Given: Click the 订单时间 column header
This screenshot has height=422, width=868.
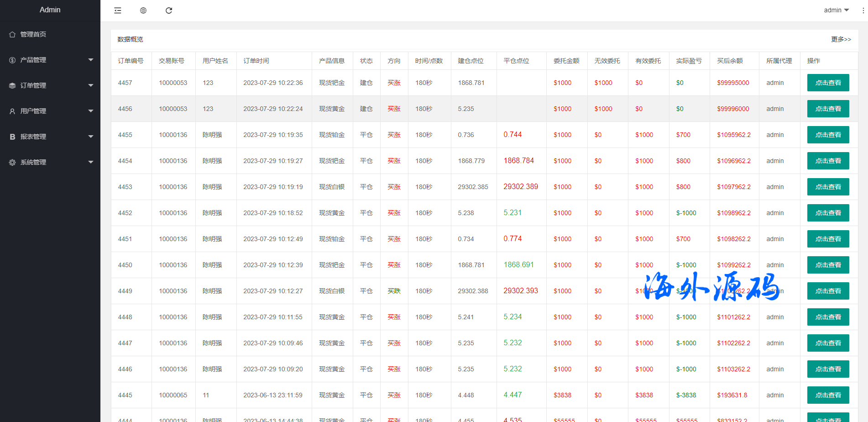Looking at the screenshot, I should coord(256,61).
